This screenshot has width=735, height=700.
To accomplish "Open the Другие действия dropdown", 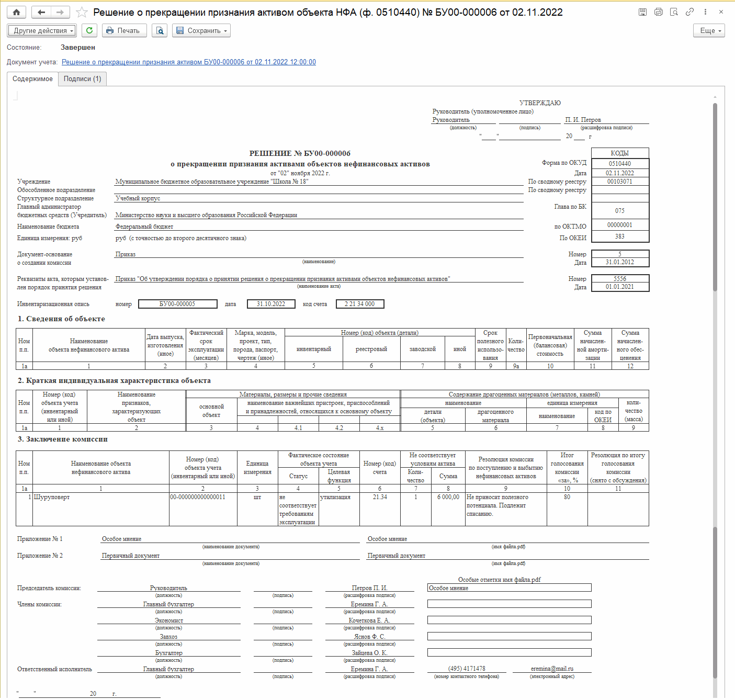I will tap(42, 30).
